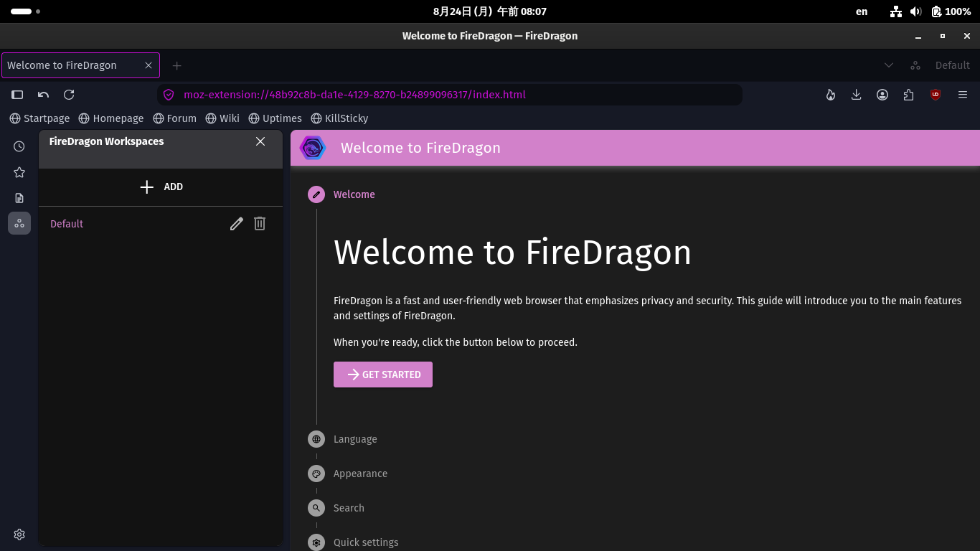Image resolution: width=980 pixels, height=551 pixels.
Task: Click the battery 100% indicator
Action: click(951, 11)
